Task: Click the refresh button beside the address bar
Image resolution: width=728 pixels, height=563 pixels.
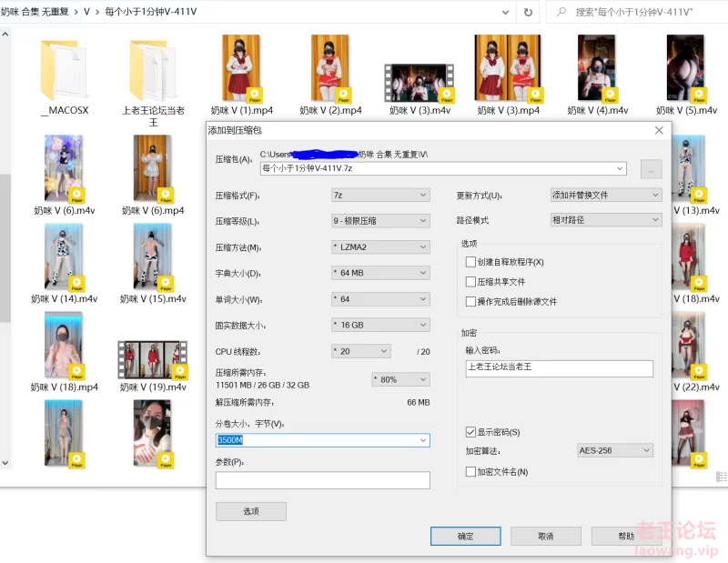Action: click(528, 12)
